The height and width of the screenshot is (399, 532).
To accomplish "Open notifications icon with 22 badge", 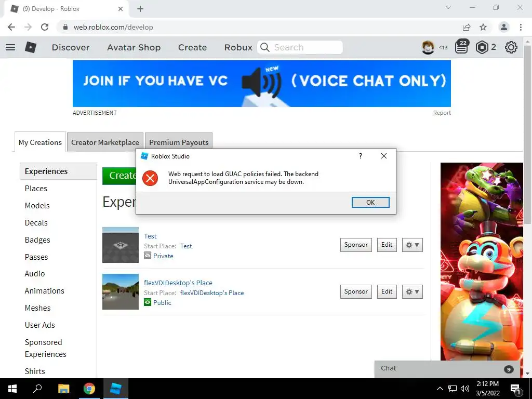I will coord(462,47).
